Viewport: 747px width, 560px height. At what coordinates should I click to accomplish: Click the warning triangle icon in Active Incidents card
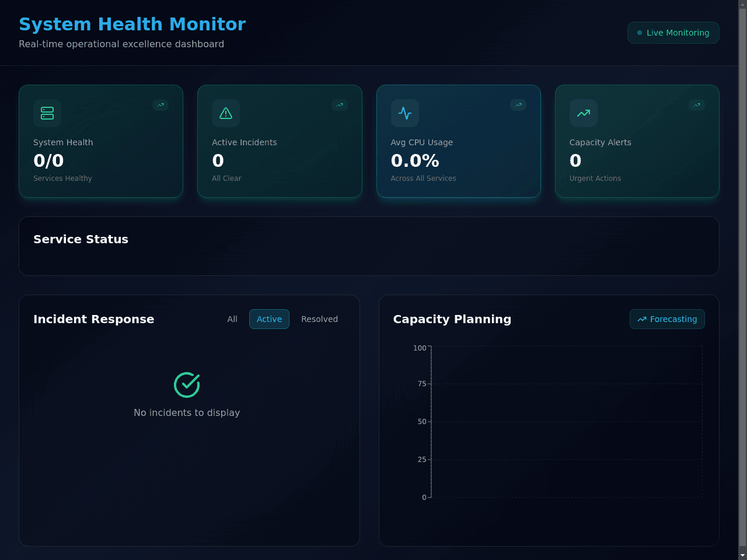(x=226, y=113)
